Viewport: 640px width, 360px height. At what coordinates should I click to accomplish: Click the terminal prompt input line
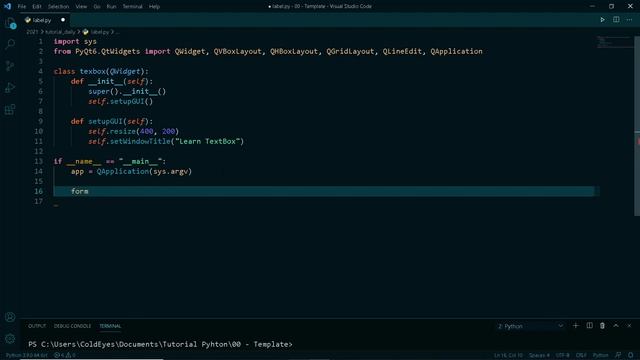(160, 344)
